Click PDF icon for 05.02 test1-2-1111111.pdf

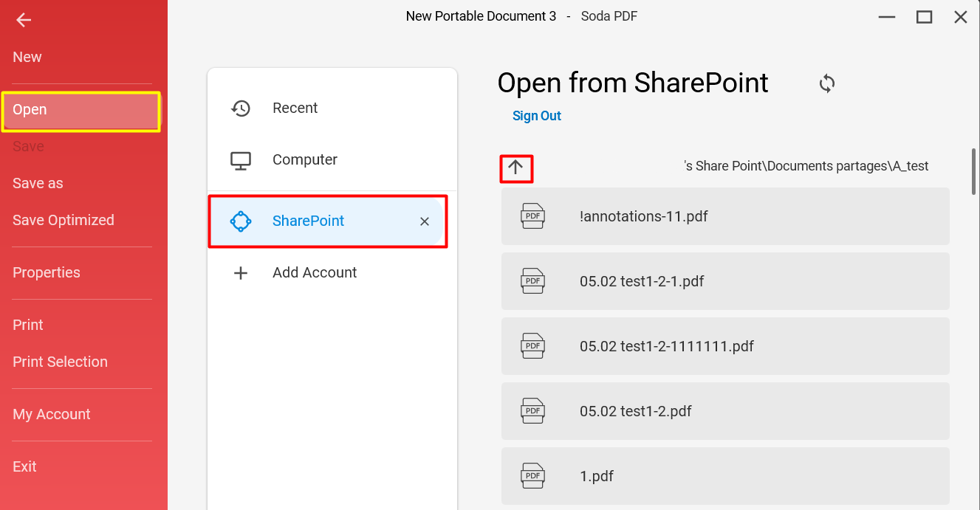coord(533,346)
